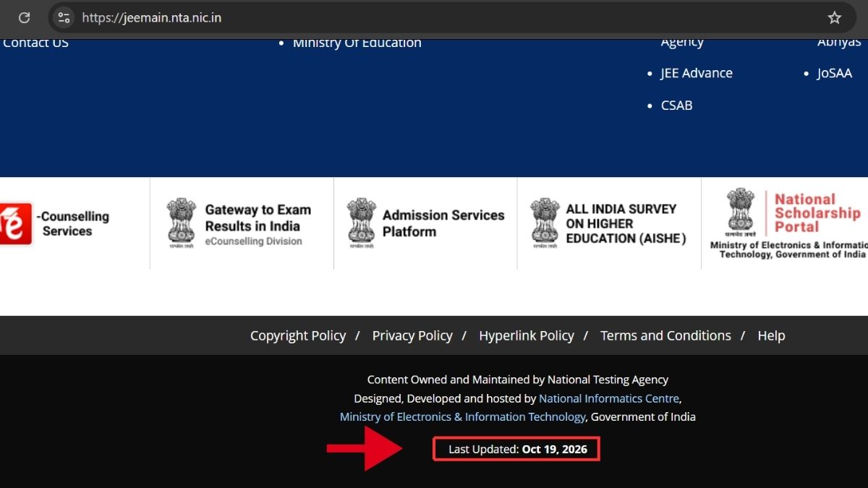Click the emblem beside Gateway to Exam Results
Screen dimensions: 868x488
182,223
